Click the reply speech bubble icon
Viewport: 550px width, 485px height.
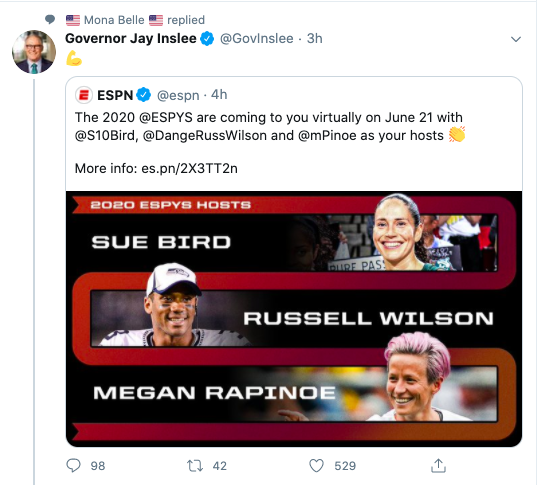coord(73,466)
